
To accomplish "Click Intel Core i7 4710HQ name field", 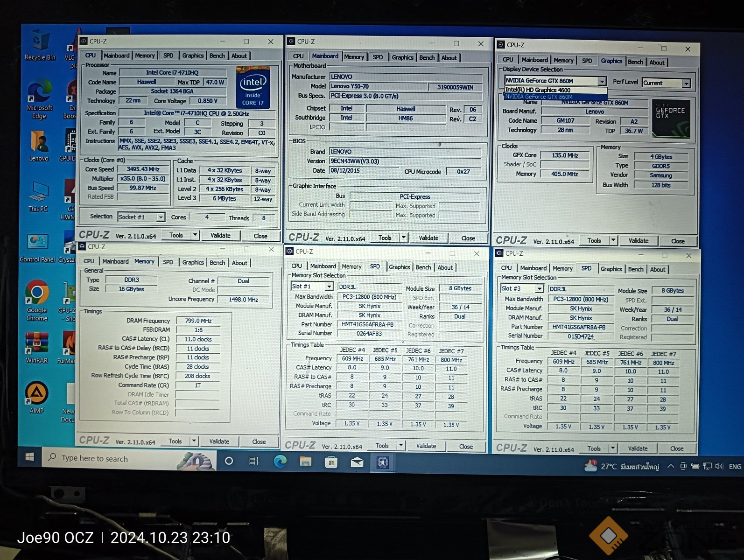I will click(x=173, y=72).
